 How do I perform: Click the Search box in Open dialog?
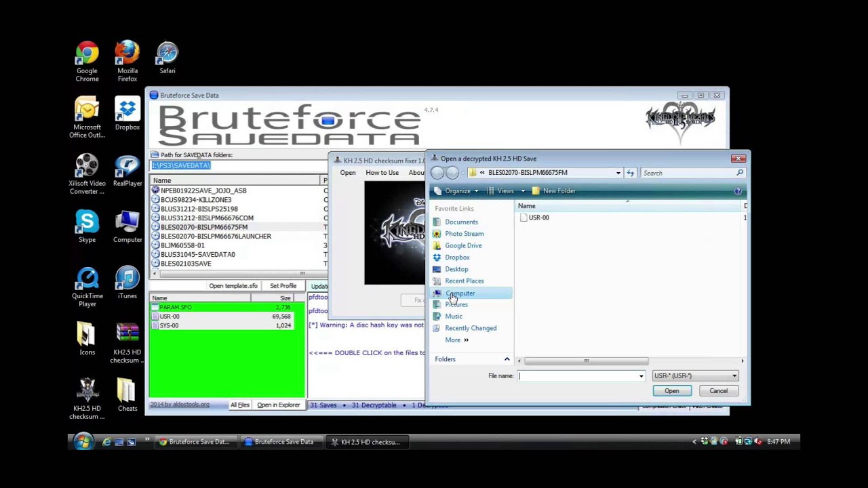click(x=692, y=173)
